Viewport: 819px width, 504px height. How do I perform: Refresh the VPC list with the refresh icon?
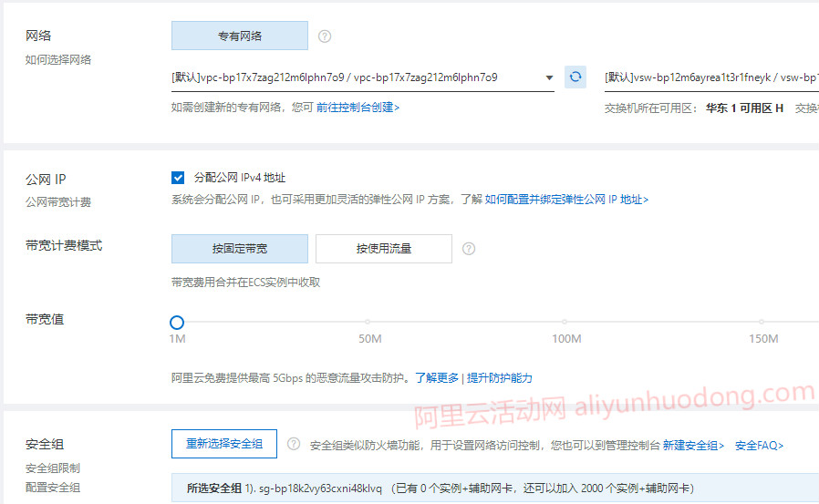(575, 77)
